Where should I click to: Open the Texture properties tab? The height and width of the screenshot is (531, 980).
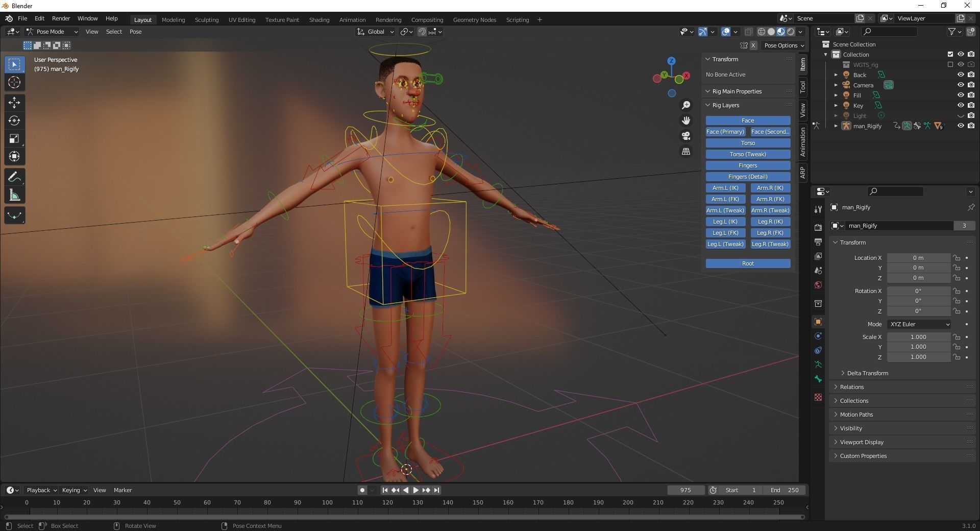coord(818,397)
